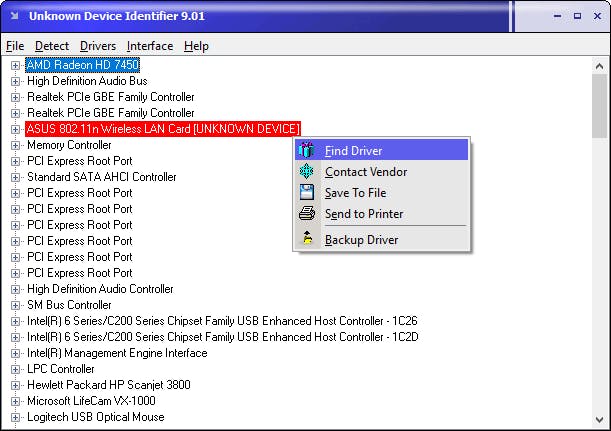The width and height of the screenshot is (611, 431).
Task: Select ASUS 802.11n Wireless LAN Card entry
Action: [x=163, y=129]
